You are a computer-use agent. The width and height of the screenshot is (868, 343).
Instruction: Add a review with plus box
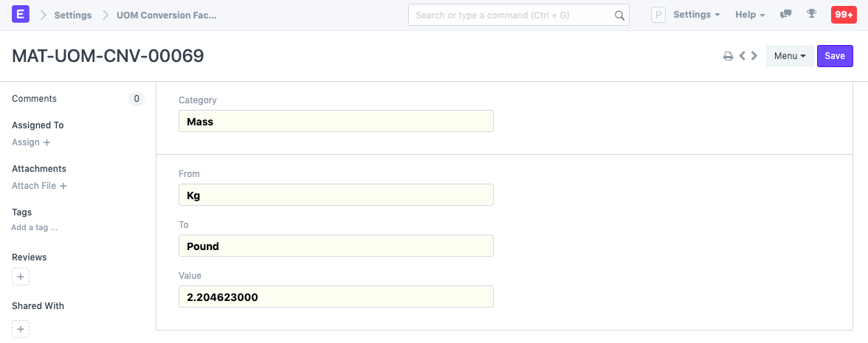(21, 277)
